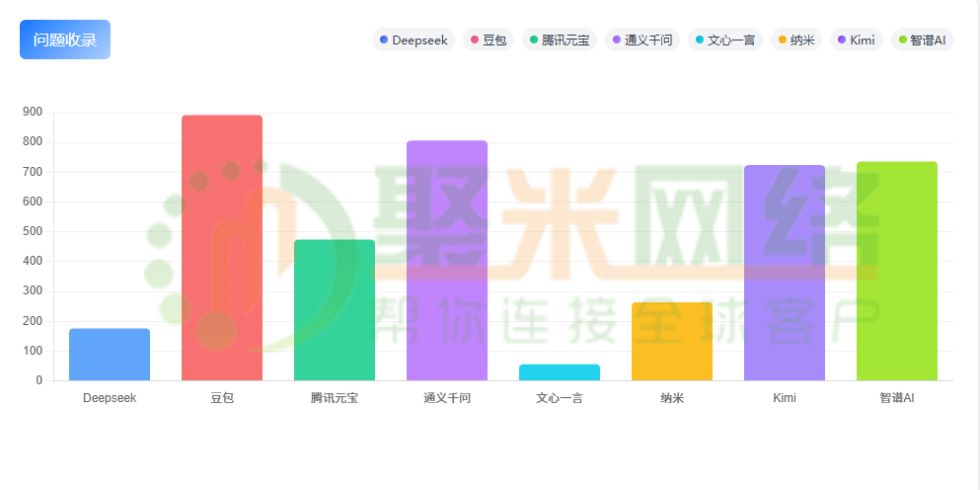Click the 问题收录 button
This screenshot has width=980, height=490.
pos(65,40)
